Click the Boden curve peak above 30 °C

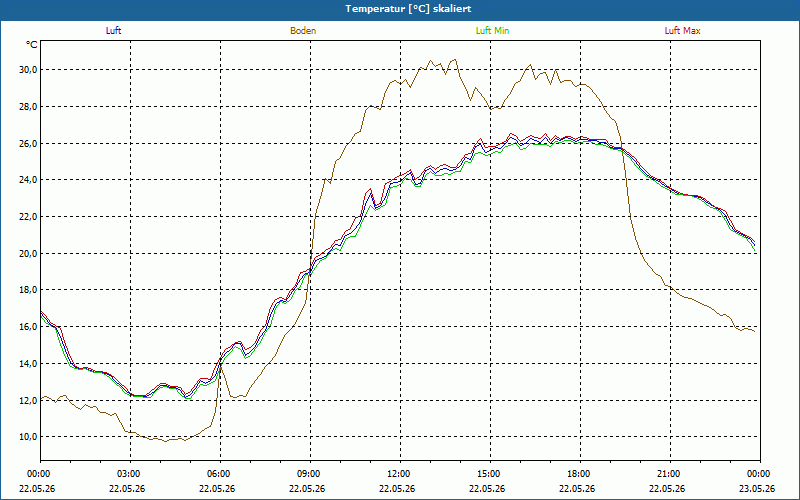click(455, 59)
